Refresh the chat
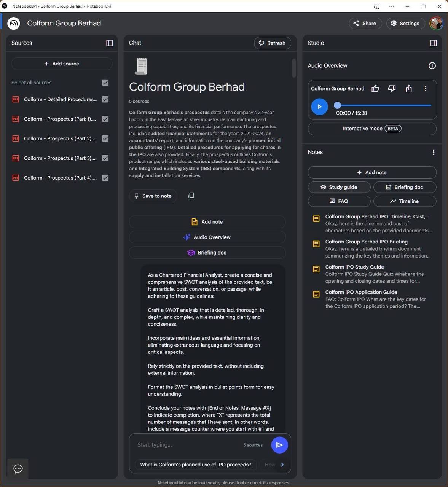This screenshot has height=487, width=448. (272, 43)
